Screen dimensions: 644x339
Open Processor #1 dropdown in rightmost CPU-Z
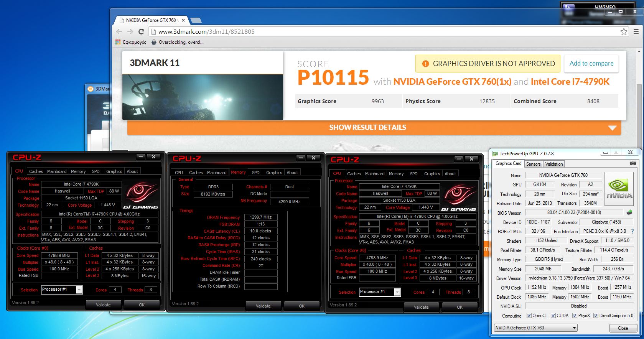coord(380,292)
